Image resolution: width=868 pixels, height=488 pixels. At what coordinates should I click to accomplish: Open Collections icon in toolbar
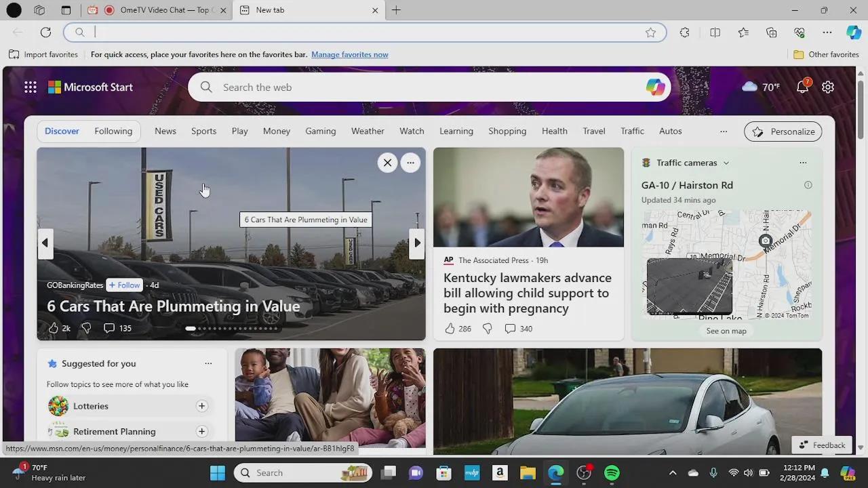pos(772,32)
